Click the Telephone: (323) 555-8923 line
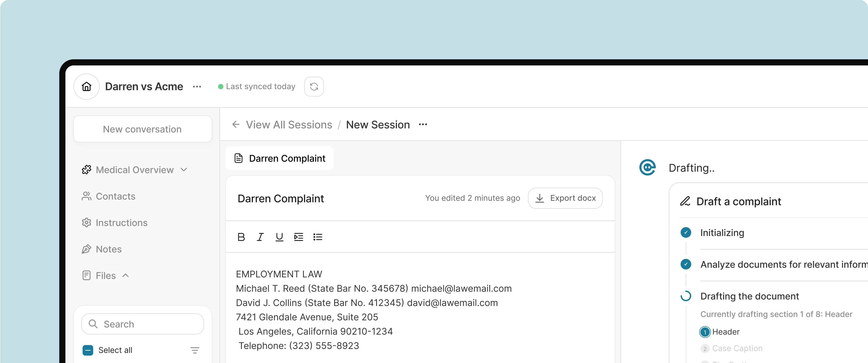The width and height of the screenshot is (868, 363). (x=299, y=346)
